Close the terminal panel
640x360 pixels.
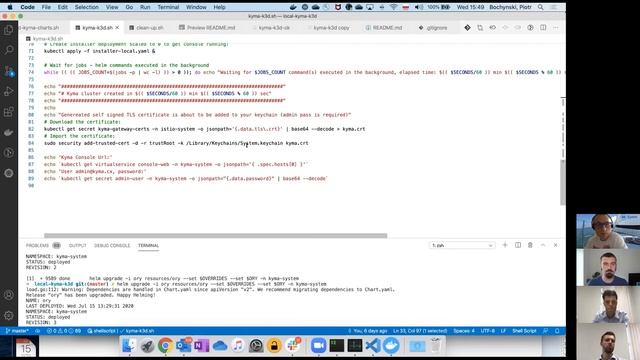pyautogui.click(x=556, y=245)
